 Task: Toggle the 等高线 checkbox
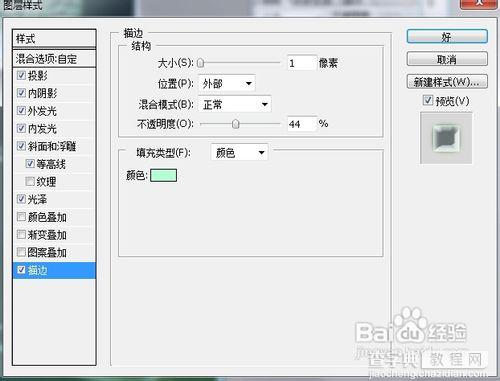pyautogui.click(x=30, y=163)
